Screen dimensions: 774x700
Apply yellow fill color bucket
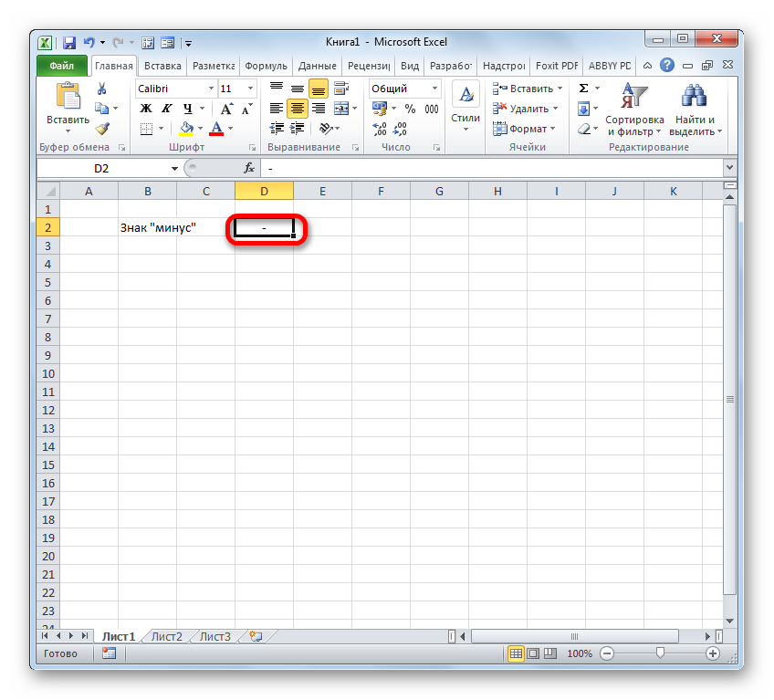(x=186, y=129)
